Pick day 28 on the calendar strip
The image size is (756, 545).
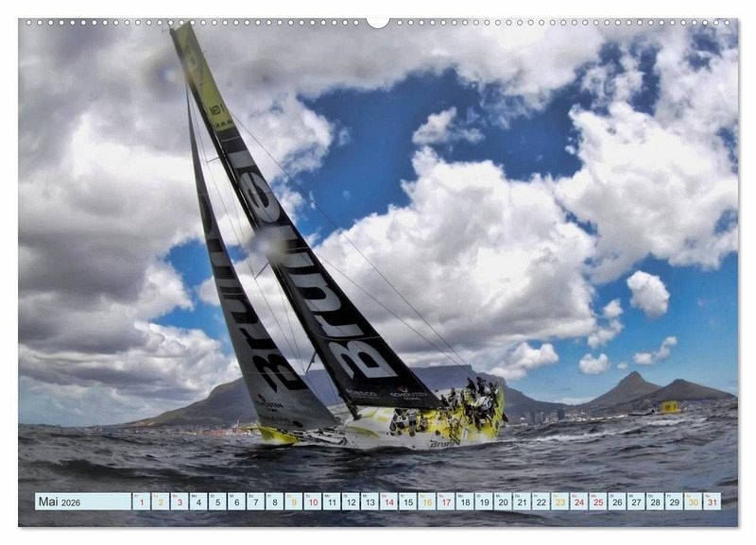pos(654,502)
